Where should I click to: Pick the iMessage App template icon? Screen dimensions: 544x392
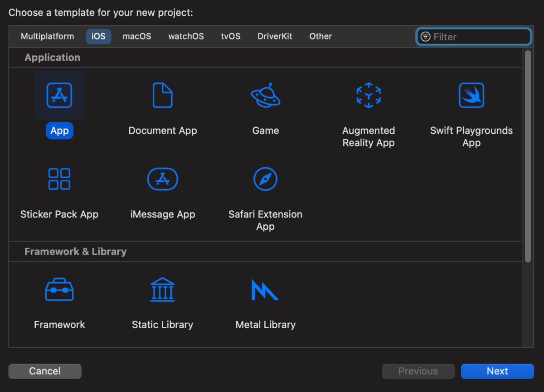[x=162, y=179]
